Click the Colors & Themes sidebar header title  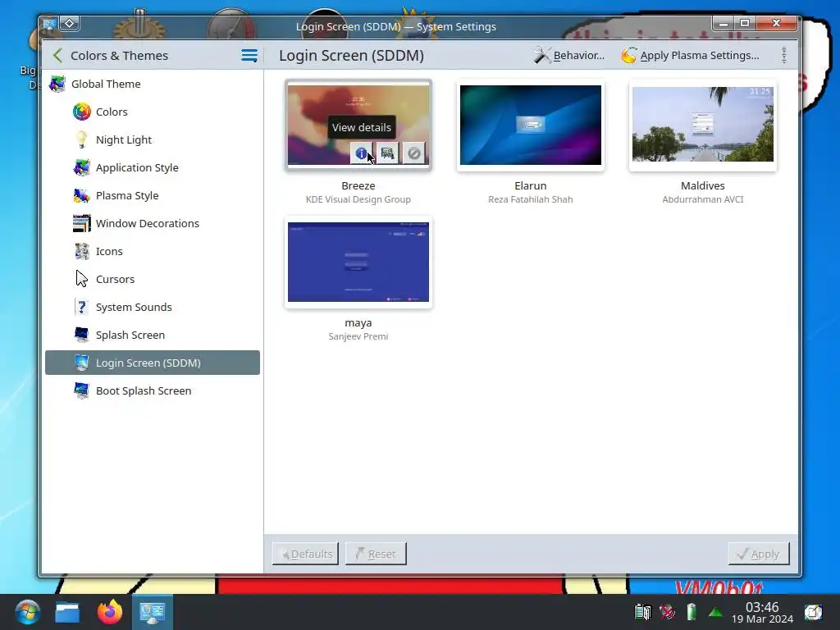[120, 55]
